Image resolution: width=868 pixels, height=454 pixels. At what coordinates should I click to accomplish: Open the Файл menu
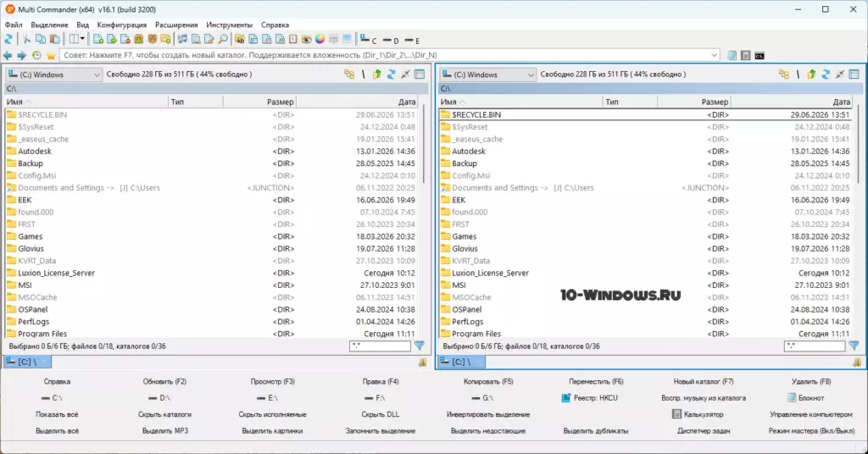(x=14, y=25)
